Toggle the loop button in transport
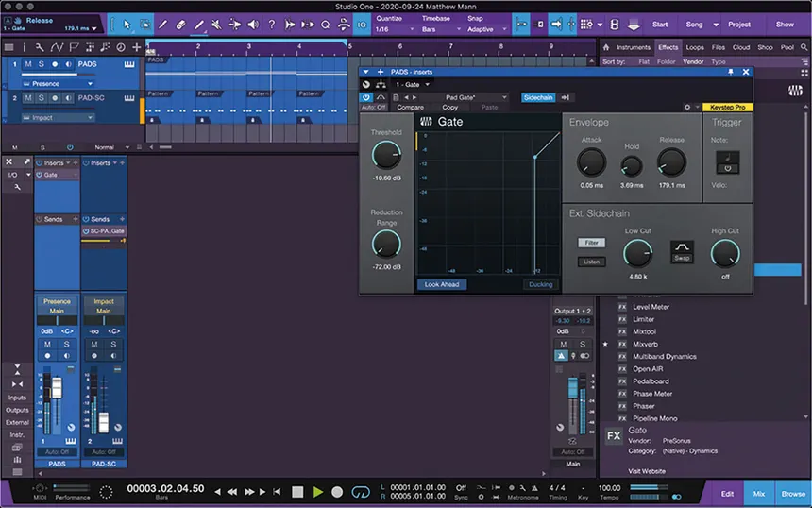Image resolution: width=812 pixels, height=508 pixels. [361, 491]
